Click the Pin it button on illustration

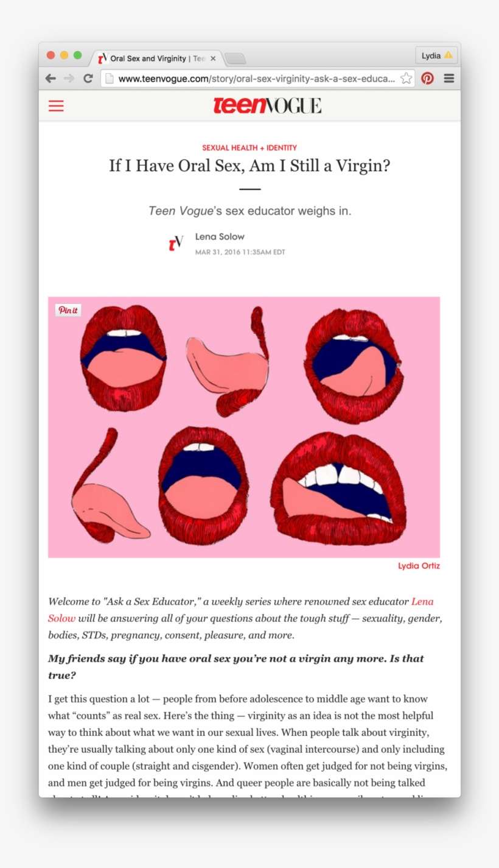pos(68,310)
